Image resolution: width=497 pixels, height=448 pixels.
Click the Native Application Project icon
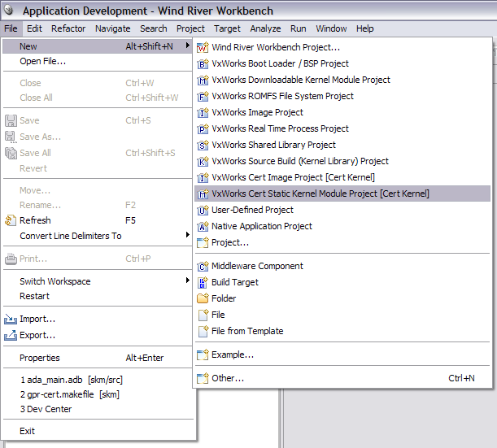(x=203, y=226)
